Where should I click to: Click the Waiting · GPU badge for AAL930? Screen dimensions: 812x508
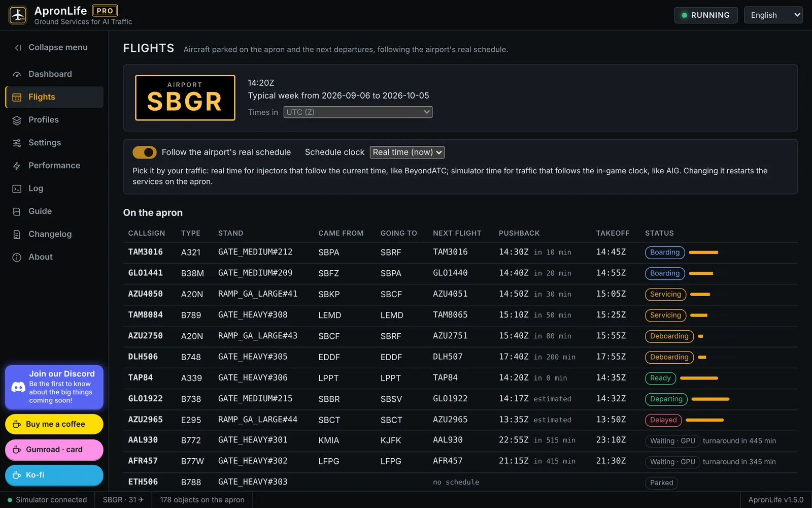672,441
